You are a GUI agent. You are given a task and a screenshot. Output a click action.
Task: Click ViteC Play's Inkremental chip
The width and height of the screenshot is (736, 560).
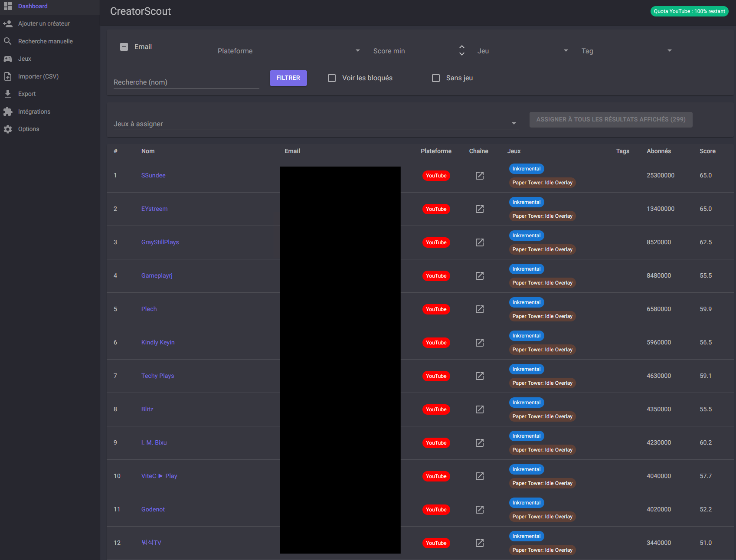(x=527, y=469)
